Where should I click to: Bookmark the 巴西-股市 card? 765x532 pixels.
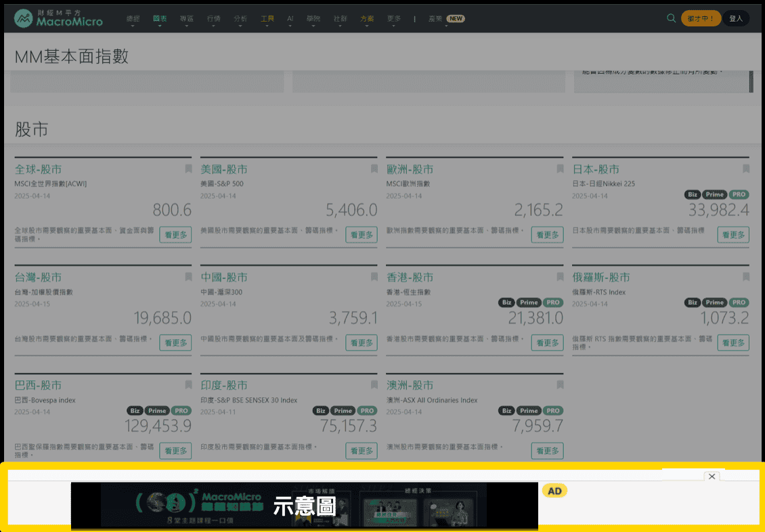point(188,384)
